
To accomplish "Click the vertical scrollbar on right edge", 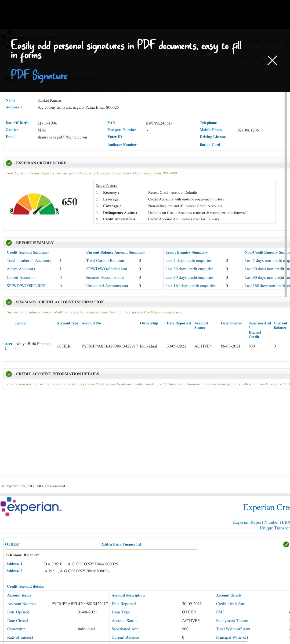I will coord(286,193).
